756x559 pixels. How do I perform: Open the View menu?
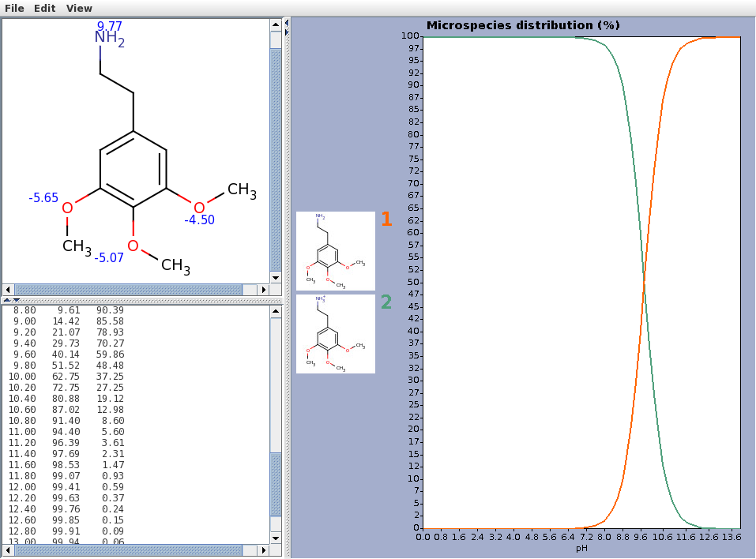click(x=79, y=8)
